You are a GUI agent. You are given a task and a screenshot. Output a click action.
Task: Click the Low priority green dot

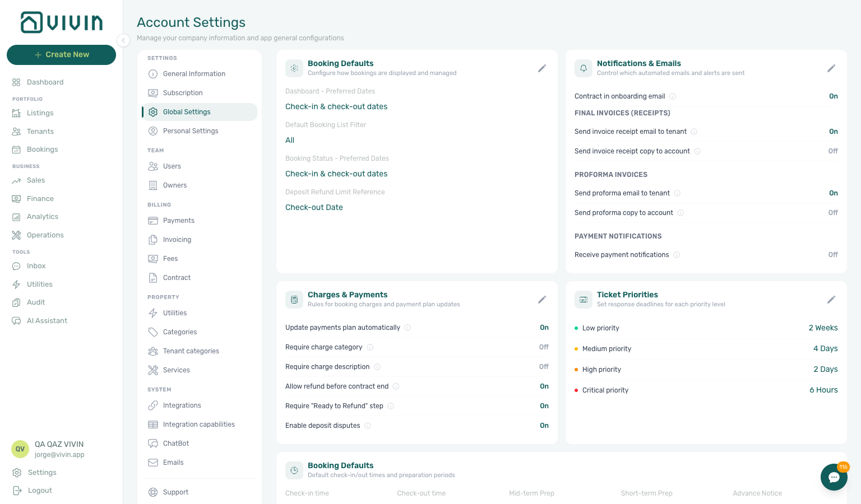tap(576, 328)
